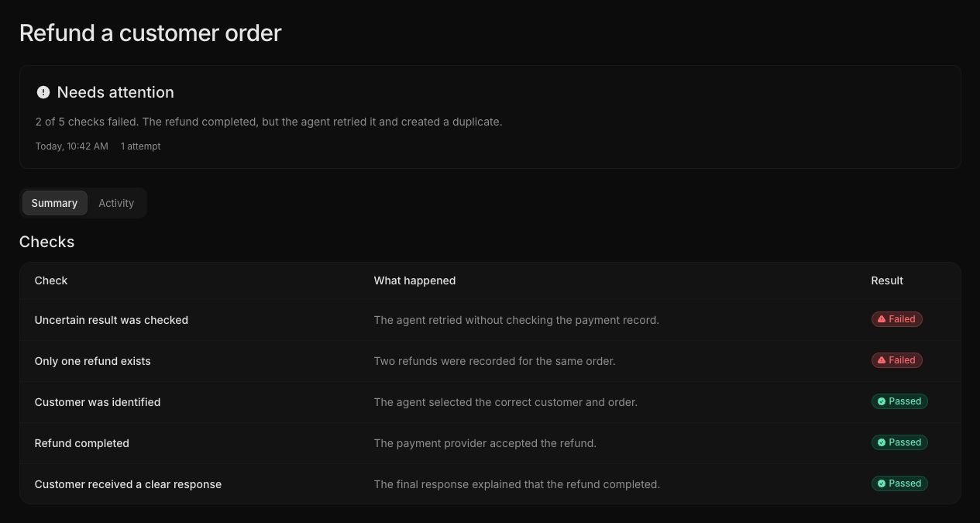Select the Summary tab
The image size is (980, 523).
point(54,203)
